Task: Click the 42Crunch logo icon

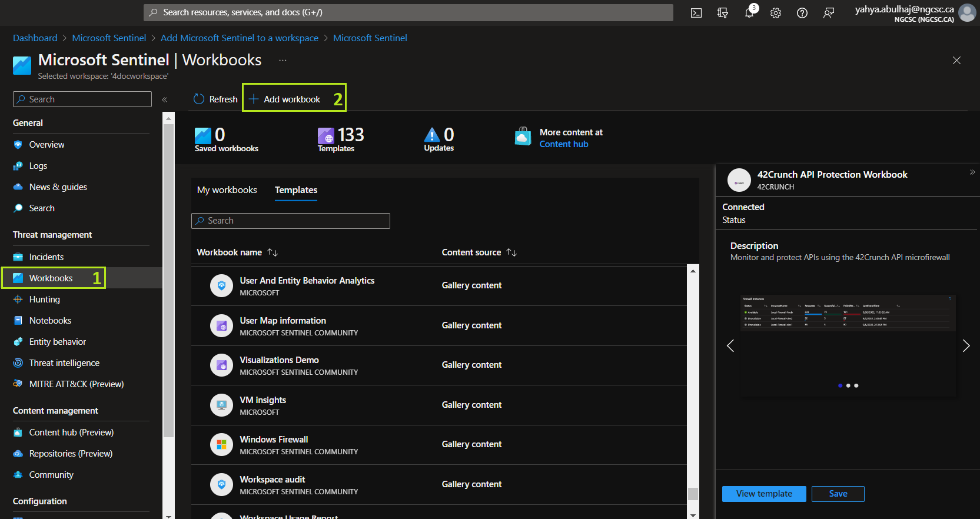Action: 739,180
